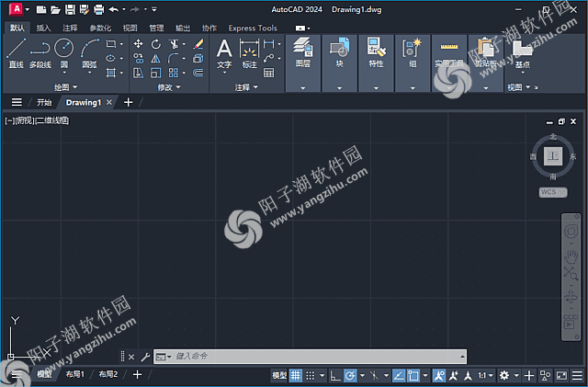
Task: Click the Pan hand in navigation bar
Action: point(571,256)
